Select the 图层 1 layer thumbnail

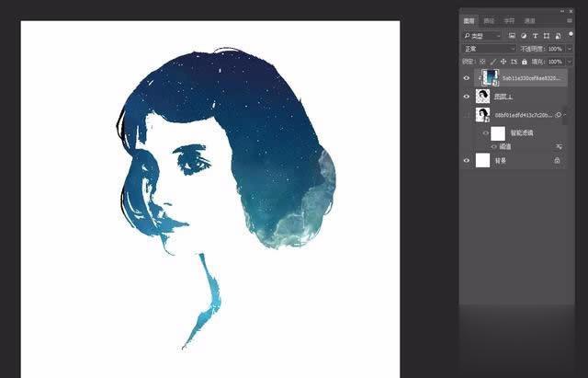482,97
